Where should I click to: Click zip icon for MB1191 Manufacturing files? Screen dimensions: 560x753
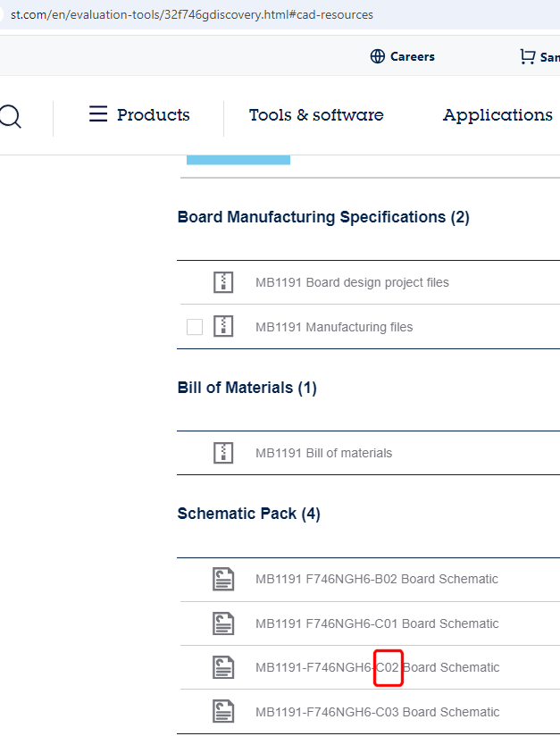pos(223,327)
